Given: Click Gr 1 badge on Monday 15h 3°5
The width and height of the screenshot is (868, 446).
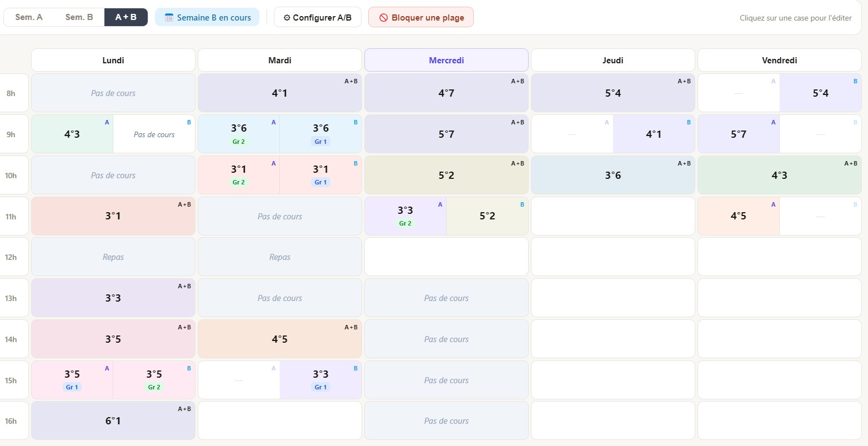Looking at the screenshot, I should pos(72,387).
